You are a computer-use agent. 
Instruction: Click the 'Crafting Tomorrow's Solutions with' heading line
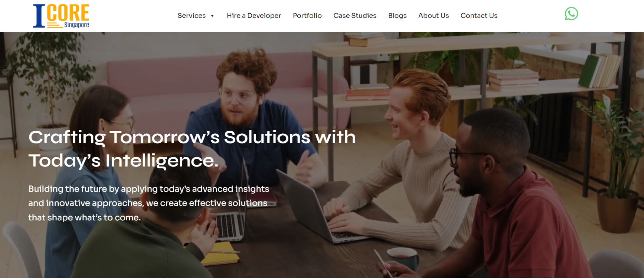coord(192,137)
